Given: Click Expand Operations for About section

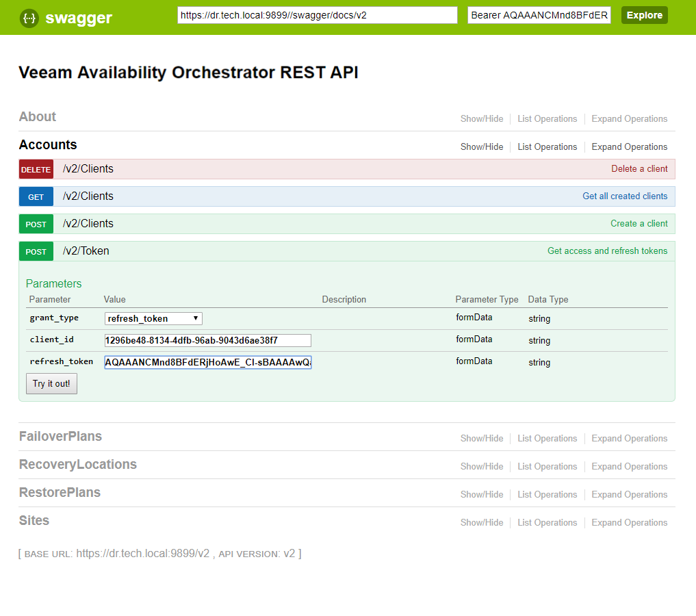Looking at the screenshot, I should [630, 119].
